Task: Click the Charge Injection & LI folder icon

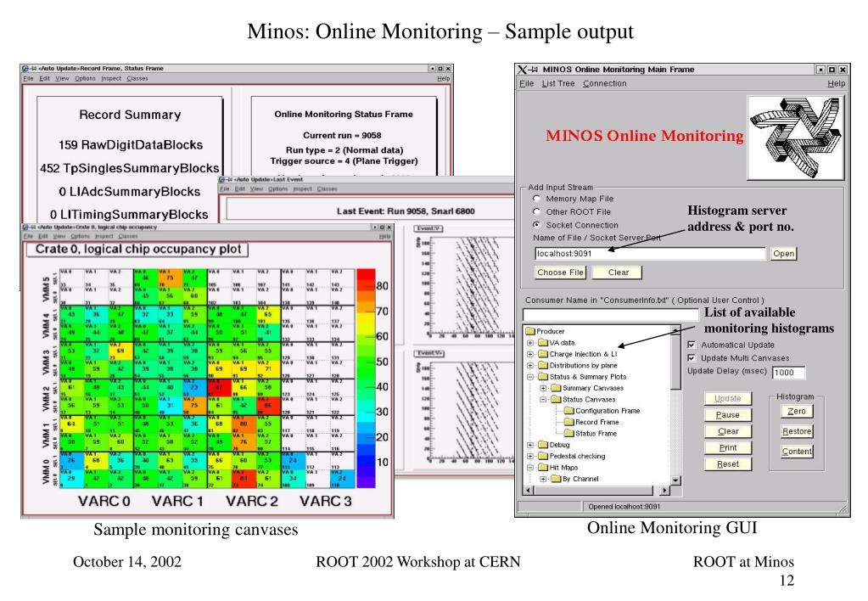Action: (543, 354)
